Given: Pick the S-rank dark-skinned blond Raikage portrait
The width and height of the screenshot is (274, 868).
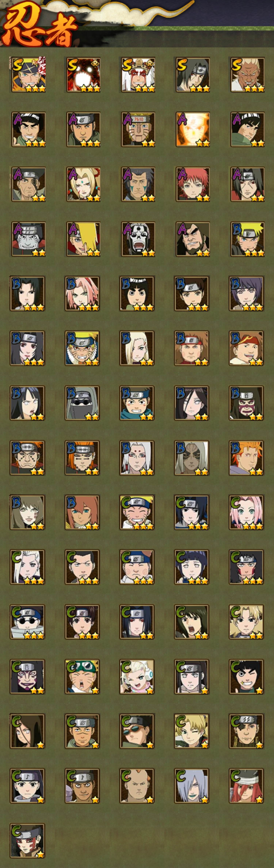Looking at the screenshot, I should click(x=247, y=74).
